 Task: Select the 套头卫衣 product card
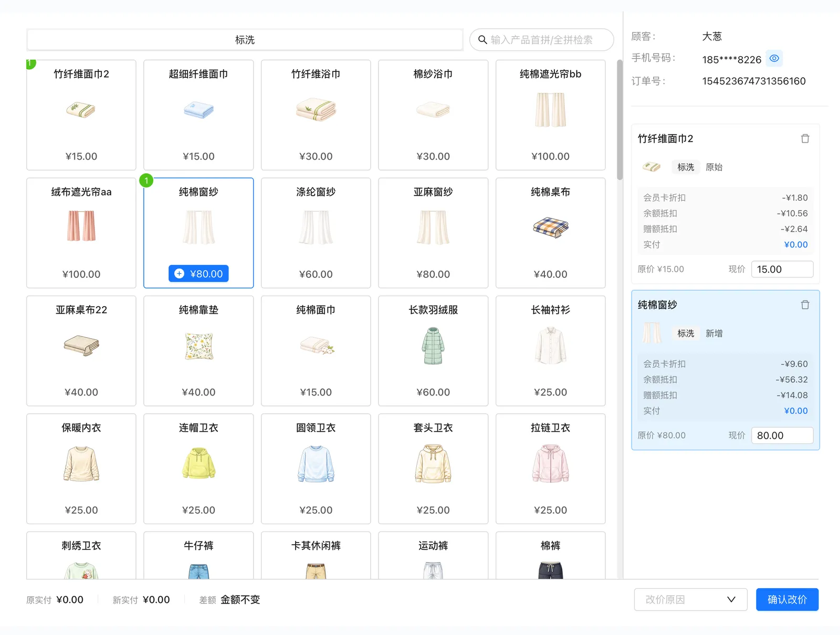433,469
